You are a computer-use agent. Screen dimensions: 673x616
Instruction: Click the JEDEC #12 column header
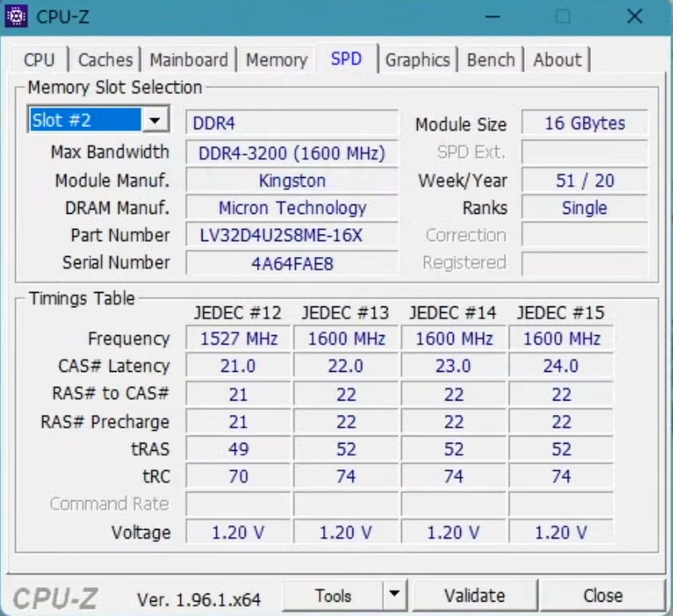tap(238, 313)
